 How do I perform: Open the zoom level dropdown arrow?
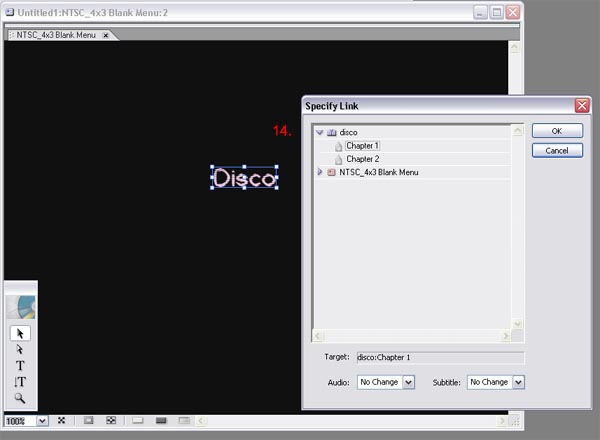pyautogui.click(x=42, y=421)
